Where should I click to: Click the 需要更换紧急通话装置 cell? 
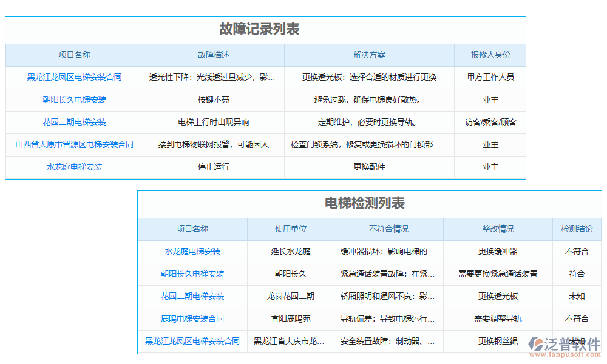coord(498,274)
